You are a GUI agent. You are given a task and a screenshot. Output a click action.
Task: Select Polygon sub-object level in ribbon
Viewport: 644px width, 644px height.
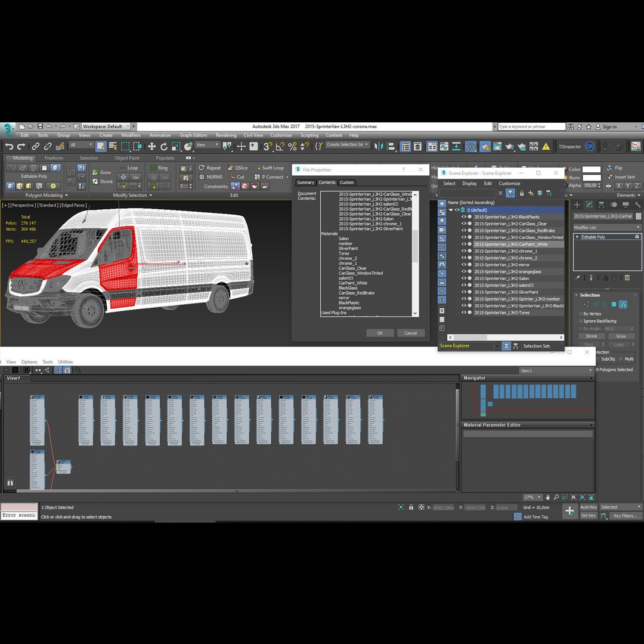pos(44,168)
